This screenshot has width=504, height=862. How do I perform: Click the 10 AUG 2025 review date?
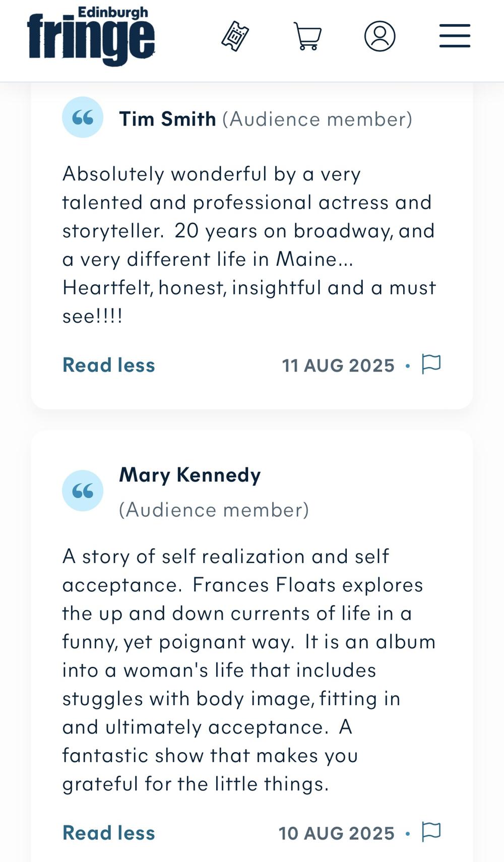point(337,833)
